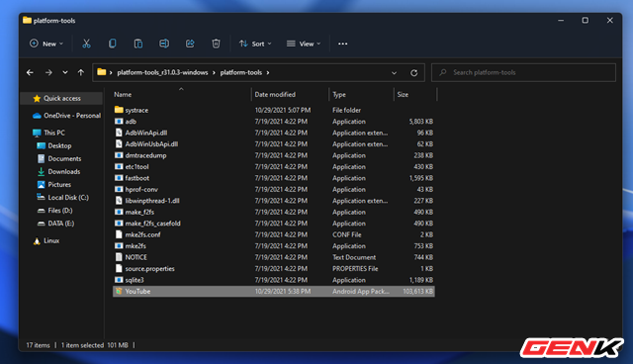The width and height of the screenshot is (633, 364).
Task: Click the OneDrive cloud icon
Action: [x=37, y=116]
